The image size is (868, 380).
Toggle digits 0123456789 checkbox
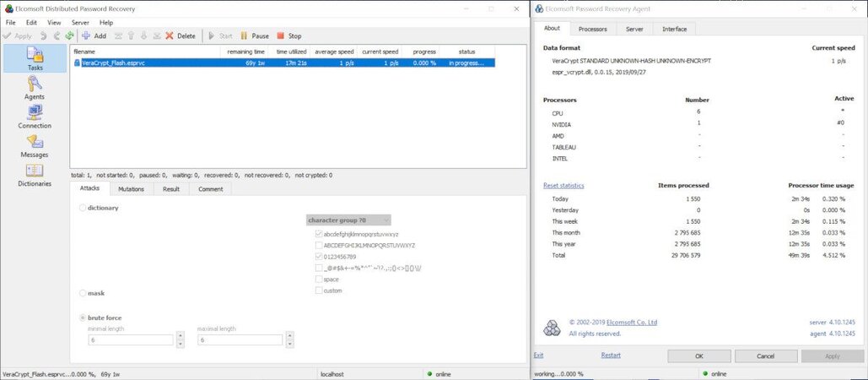coord(318,257)
